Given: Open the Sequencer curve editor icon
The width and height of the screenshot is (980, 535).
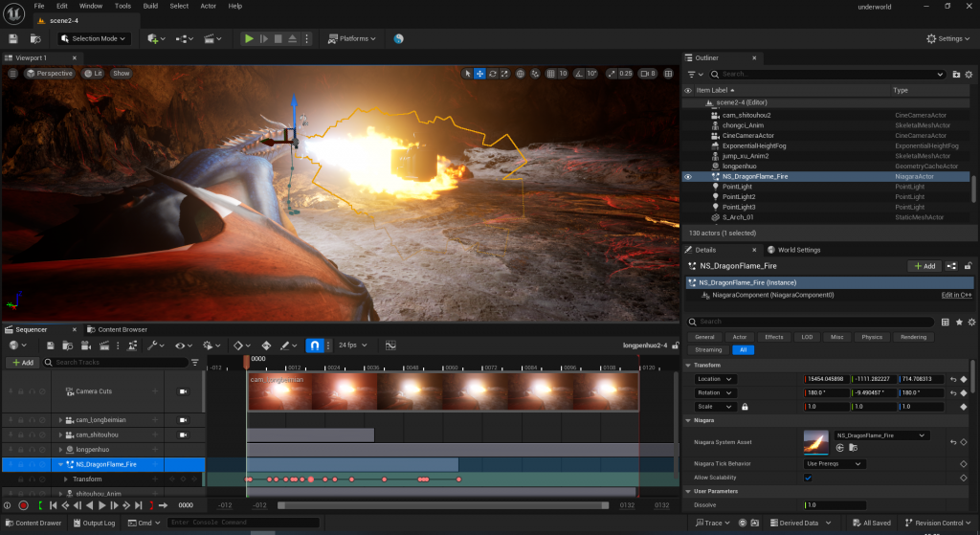Looking at the screenshot, I should 390,346.
